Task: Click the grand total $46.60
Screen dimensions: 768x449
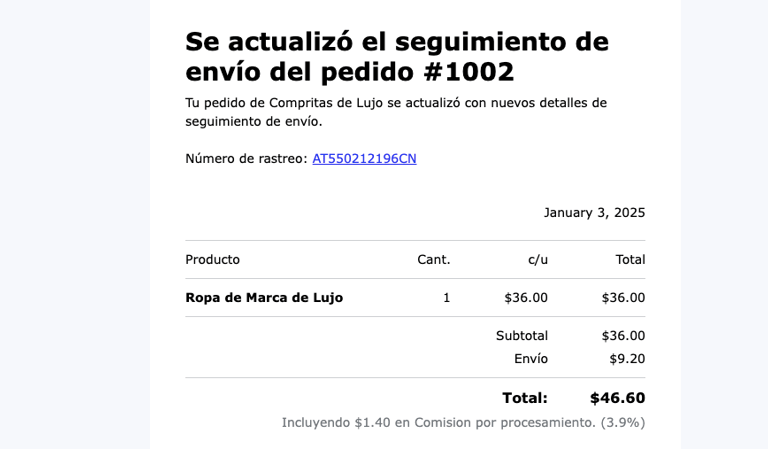Action: coord(618,398)
